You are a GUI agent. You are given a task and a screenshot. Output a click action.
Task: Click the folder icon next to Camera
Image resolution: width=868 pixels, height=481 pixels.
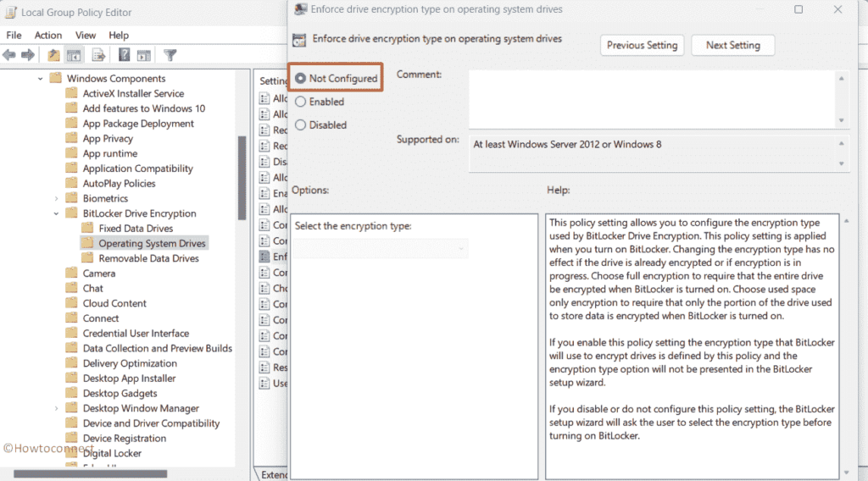pyautogui.click(x=71, y=274)
